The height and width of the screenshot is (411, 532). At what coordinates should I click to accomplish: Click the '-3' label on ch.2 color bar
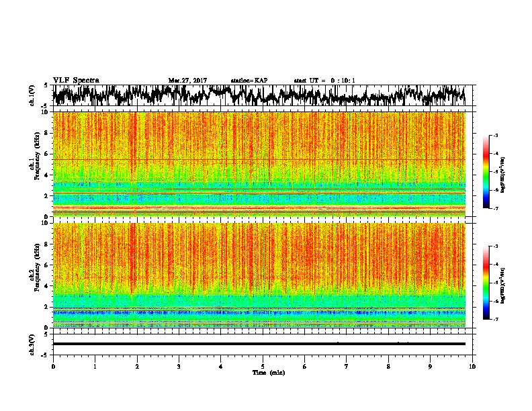click(495, 246)
